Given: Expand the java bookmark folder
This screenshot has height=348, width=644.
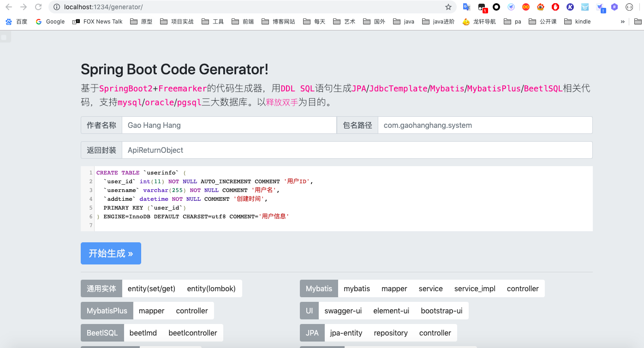Looking at the screenshot, I should 404,21.
